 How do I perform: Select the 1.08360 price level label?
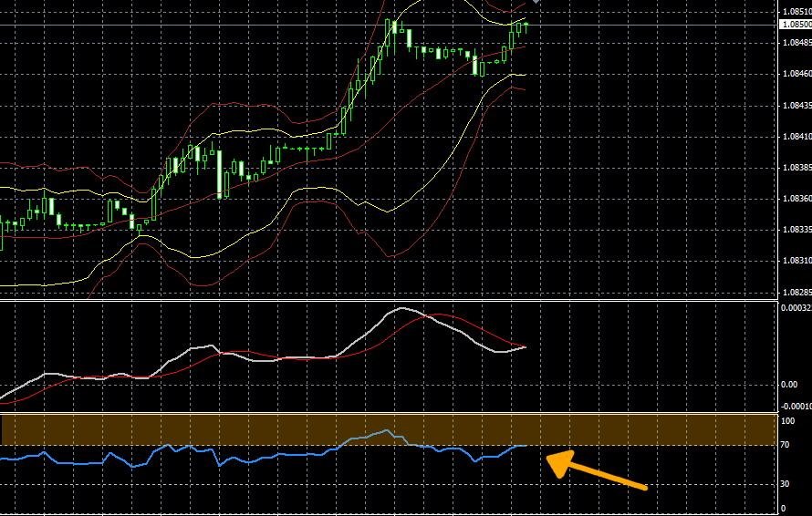pyautogui.click(x=797, y=199)
